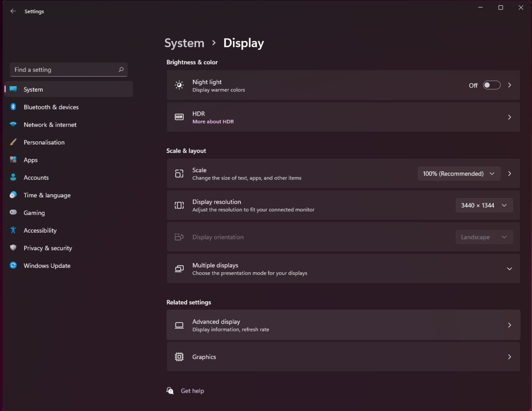Open the Display resolution dropdown

pos(484,205)
